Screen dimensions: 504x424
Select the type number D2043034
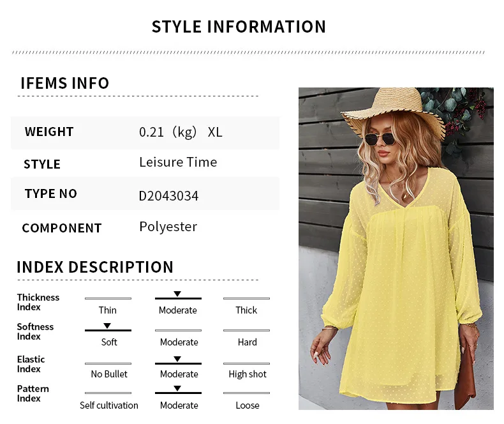[x=169, y=196]
